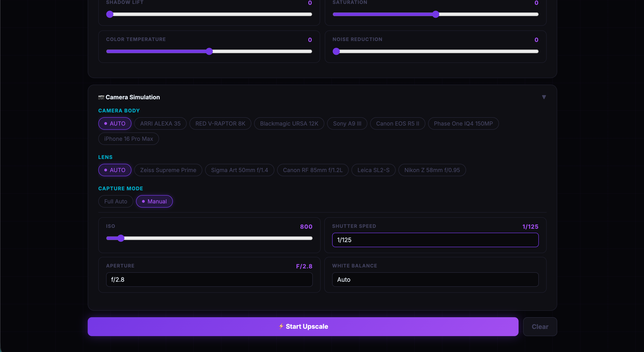644x352 pixels.
Task: Click the COLOR TEMPERATURE label
Action: coord(136,39)
